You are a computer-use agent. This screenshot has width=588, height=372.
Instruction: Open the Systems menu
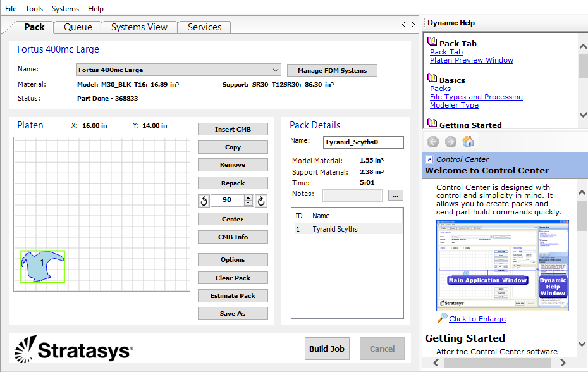tap(65, 9)
